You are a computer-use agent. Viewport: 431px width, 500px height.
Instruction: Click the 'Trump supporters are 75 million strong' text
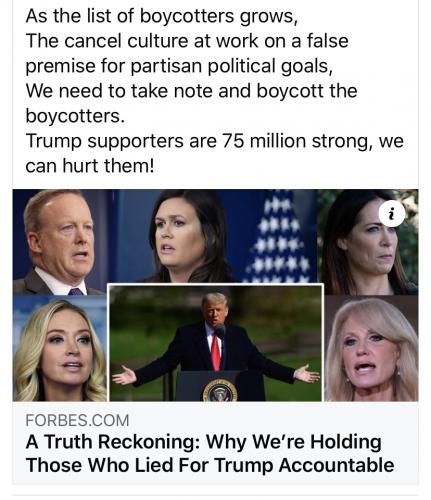click(199, 141)
